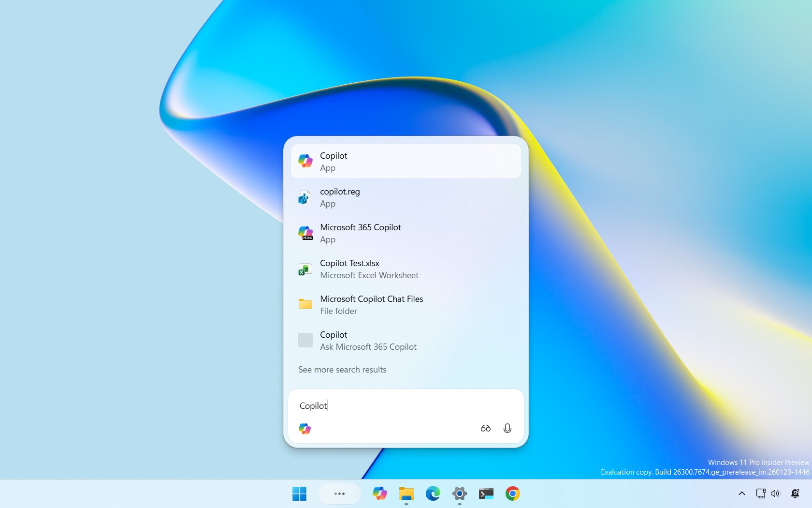
Task: Click the Start button
Action: point(300,493)
